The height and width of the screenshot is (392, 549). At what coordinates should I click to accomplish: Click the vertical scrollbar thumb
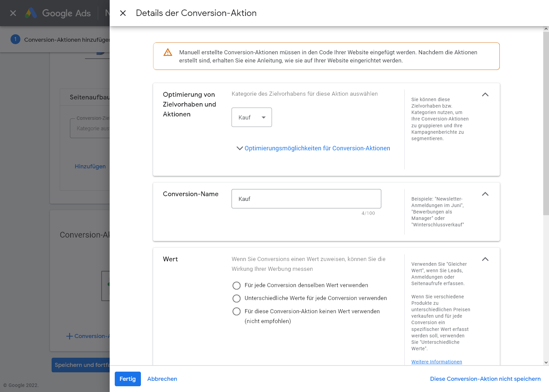(x=546, y=122)
